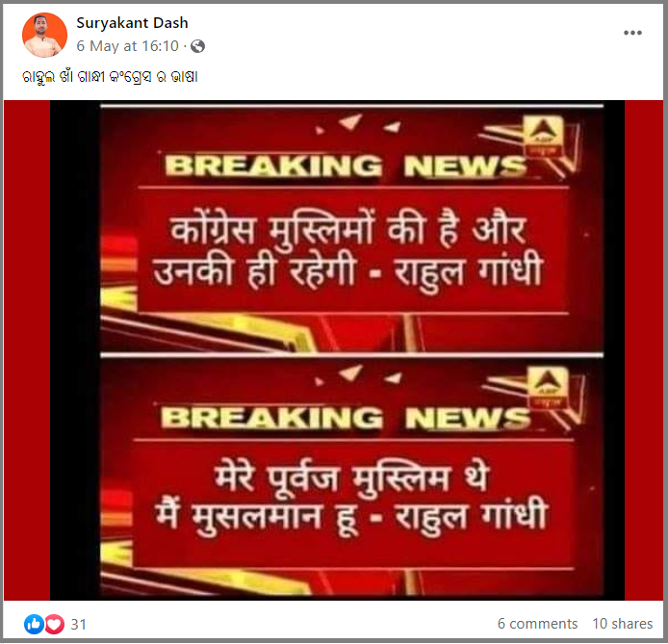Image resolution: width=668 pixels, height=644 pixels.
Task: Click the black left border of the image
Action: 75,350
